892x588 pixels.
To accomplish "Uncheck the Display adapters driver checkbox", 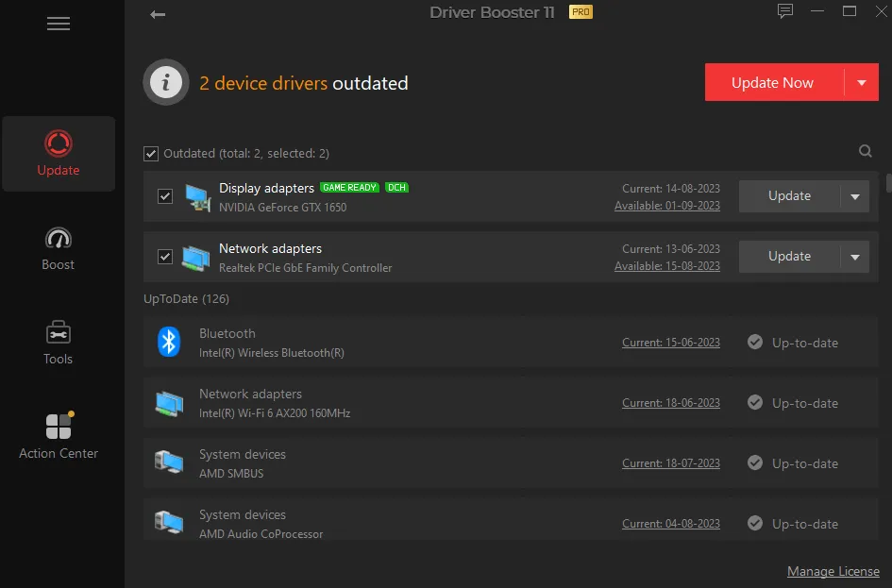I will pos(165,195).
